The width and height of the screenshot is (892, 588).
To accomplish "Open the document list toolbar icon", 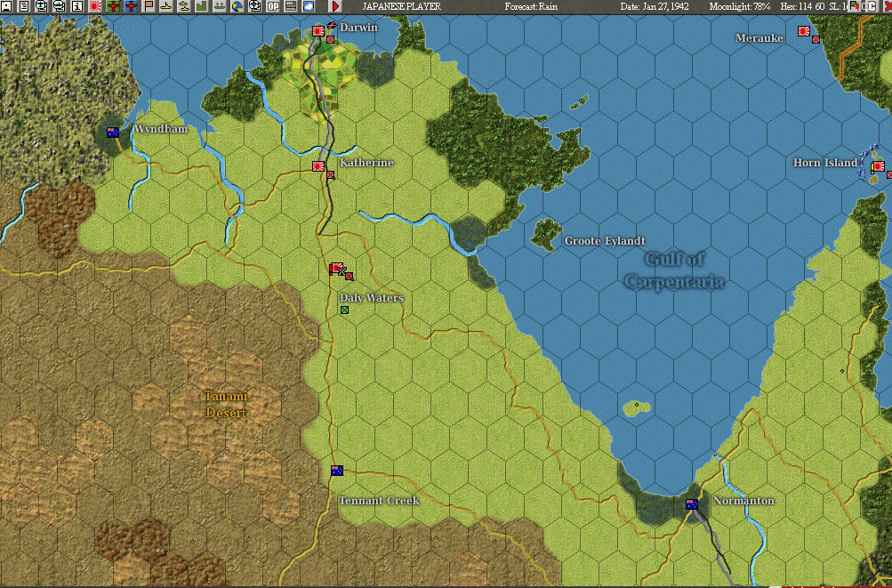I will [24, 6].
